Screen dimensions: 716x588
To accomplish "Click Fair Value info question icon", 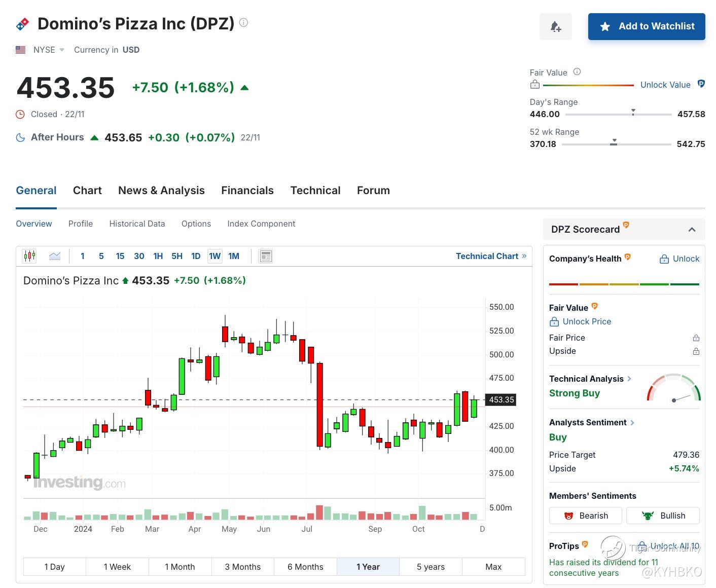I will [x=577, y=72].
